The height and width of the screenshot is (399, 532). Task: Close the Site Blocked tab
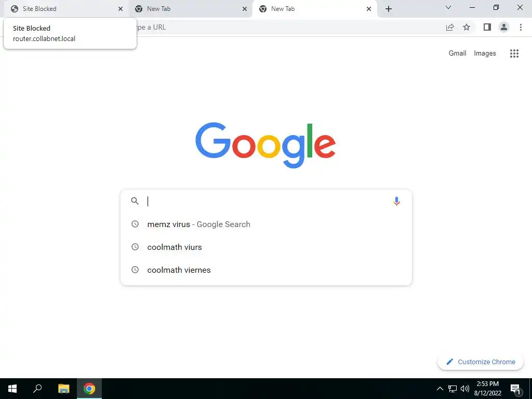121,9
